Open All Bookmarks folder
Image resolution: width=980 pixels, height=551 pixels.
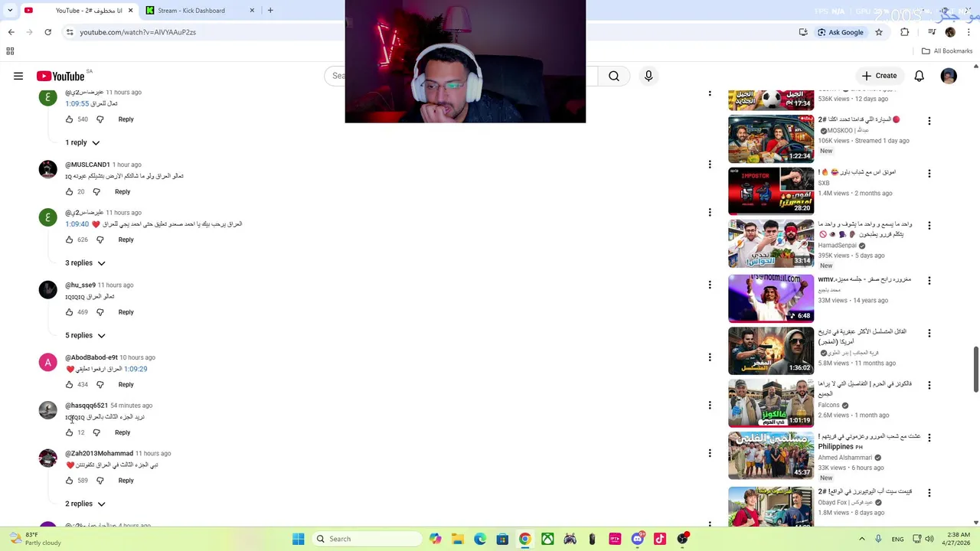pos(947,51)
